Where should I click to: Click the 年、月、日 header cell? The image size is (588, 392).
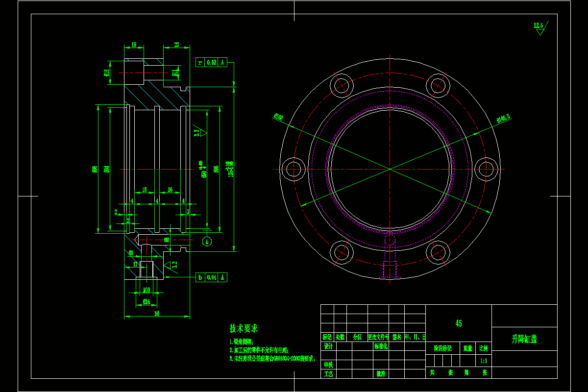click(415, 337)
